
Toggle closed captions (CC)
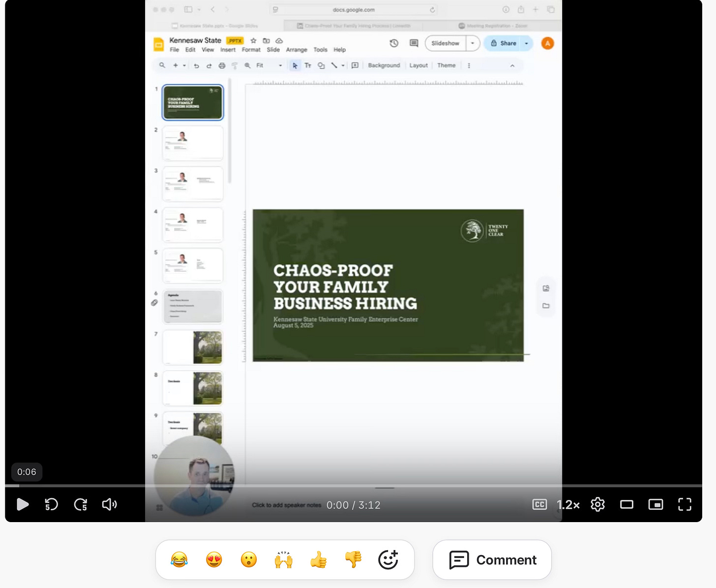coord(539,504)
